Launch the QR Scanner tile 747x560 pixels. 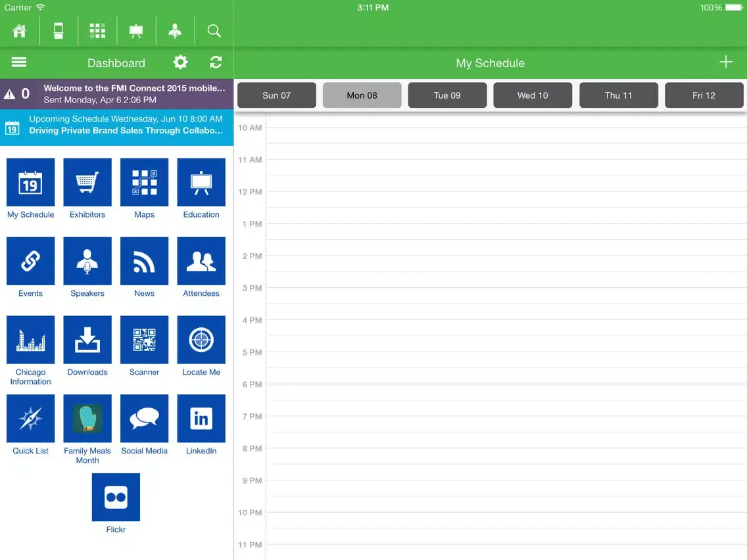tap(145, 340)
